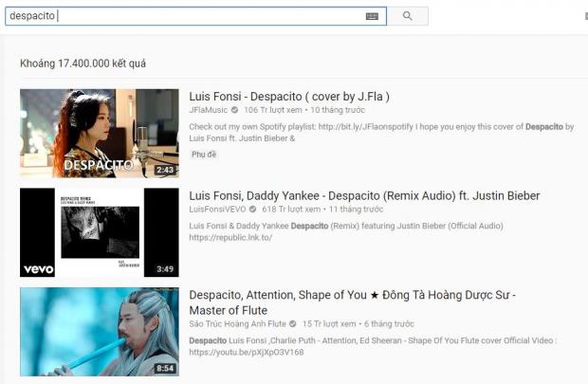The height and width of the screenshot is (384, 588).
Task: Open the Despacito (Remix Audio) ft. Justin Bieber title
Action: point(364,195)
